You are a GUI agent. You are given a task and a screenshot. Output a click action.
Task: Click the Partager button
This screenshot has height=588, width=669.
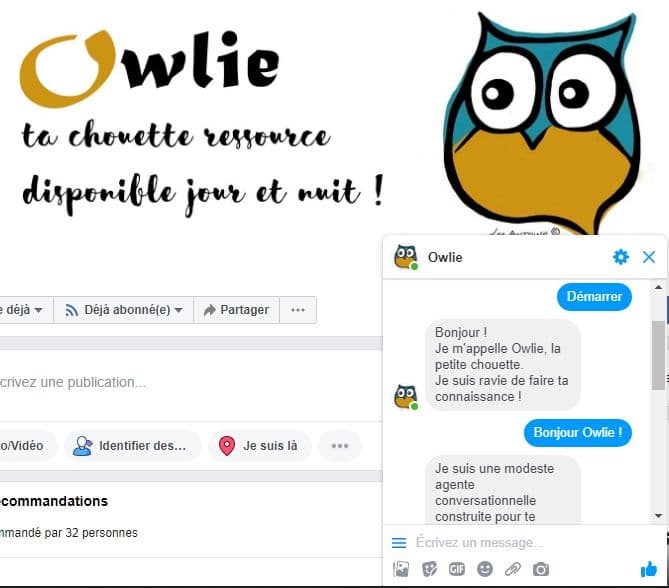236,310
